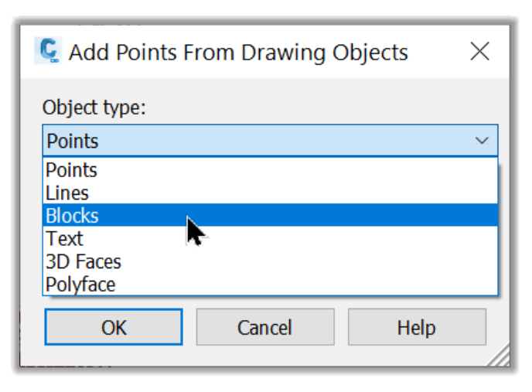Viewport: 532px width, 392px height.
Task: Click the Object type combo box showing Points
Action: [270, 141]
